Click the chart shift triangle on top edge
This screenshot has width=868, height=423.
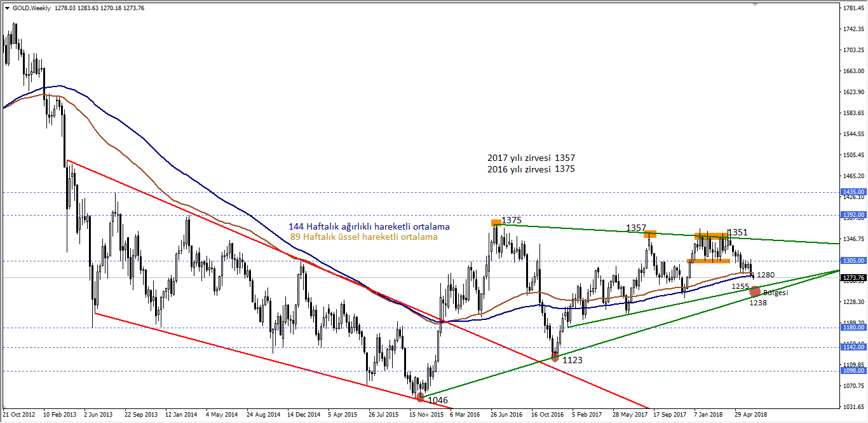coord(755,5)
